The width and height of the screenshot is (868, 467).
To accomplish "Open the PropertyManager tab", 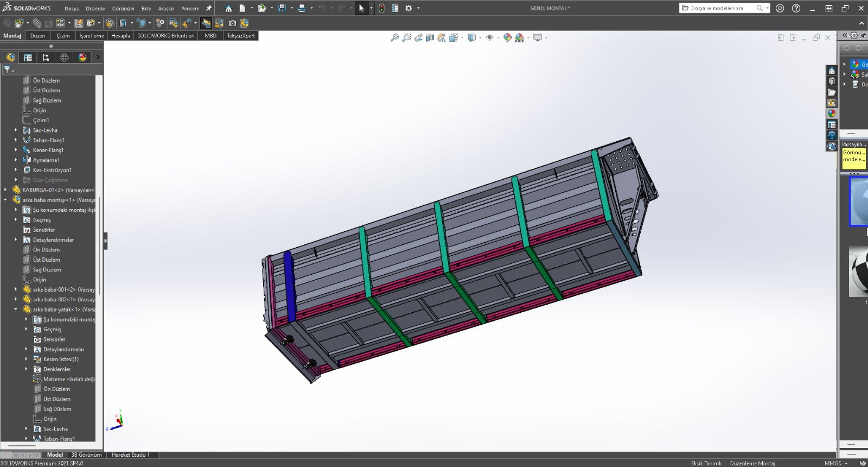I will click(28, 57).
